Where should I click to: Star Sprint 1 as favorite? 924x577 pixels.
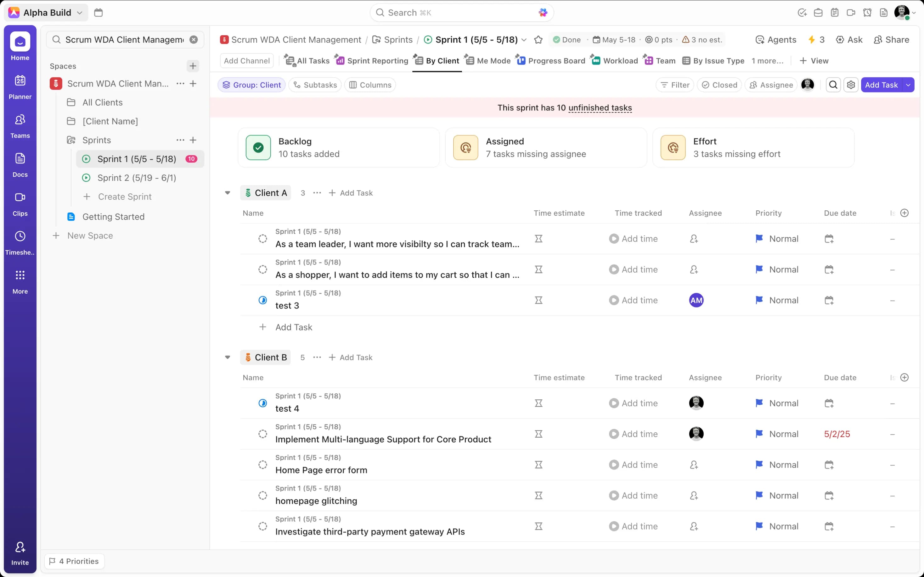click(538, 40)
